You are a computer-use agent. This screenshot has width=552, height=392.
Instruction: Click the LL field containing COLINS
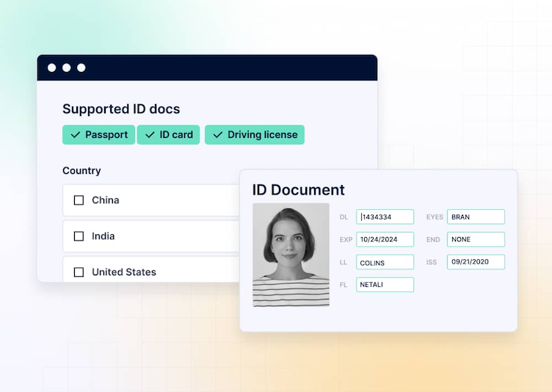pyautogui.click(x=385, y=262)
